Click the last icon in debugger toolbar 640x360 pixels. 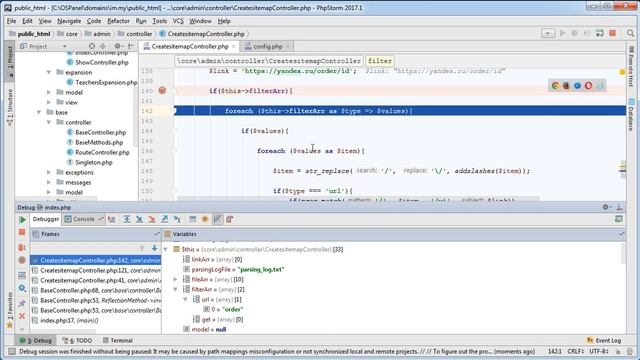(x=230, y=219)
